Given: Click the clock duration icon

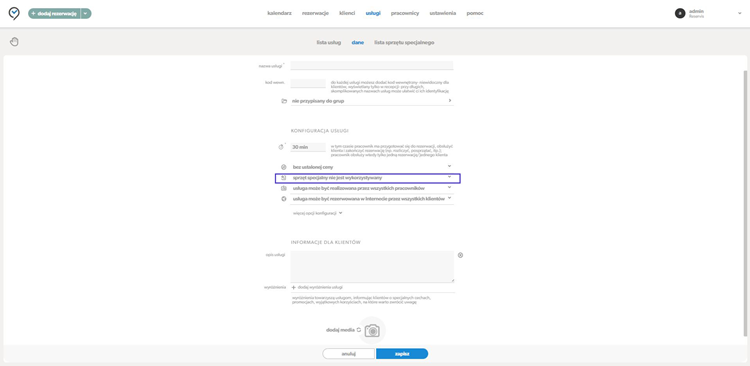Looking at the screenshot, I should [x=281, y=147].
